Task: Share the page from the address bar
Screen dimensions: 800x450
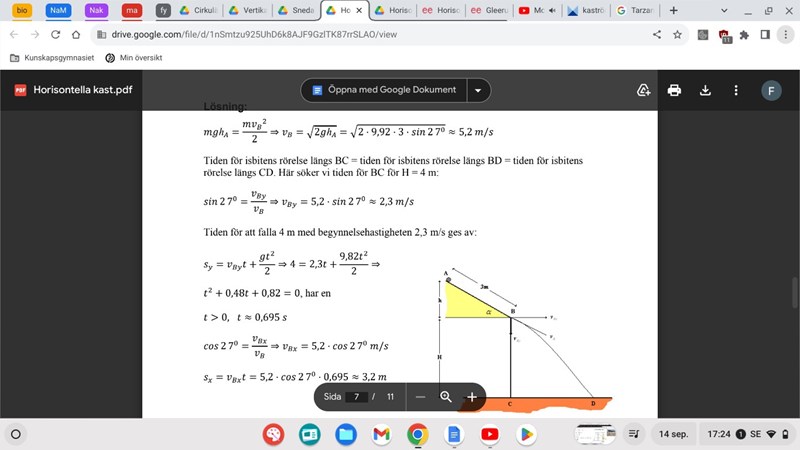Action: [657, 34]
